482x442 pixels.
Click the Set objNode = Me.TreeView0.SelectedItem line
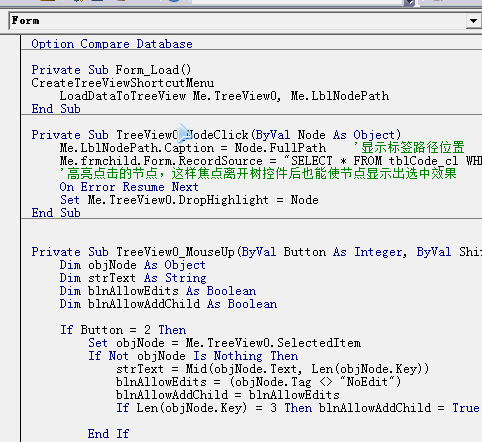tap(224, 343)
